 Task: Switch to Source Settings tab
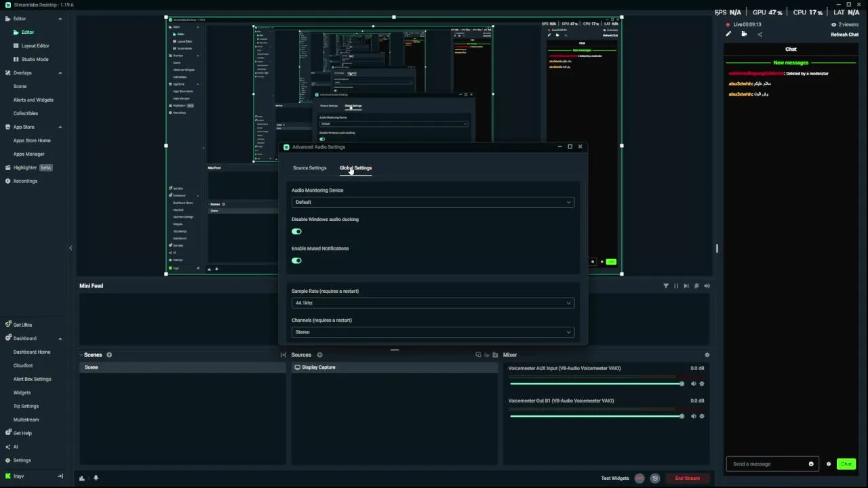(309, 168)
